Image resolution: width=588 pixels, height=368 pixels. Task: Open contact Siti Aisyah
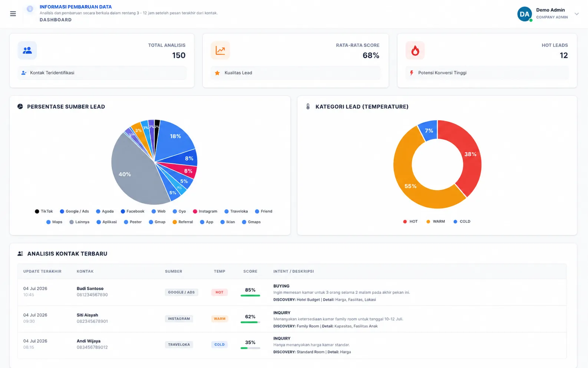pos(87,315)
